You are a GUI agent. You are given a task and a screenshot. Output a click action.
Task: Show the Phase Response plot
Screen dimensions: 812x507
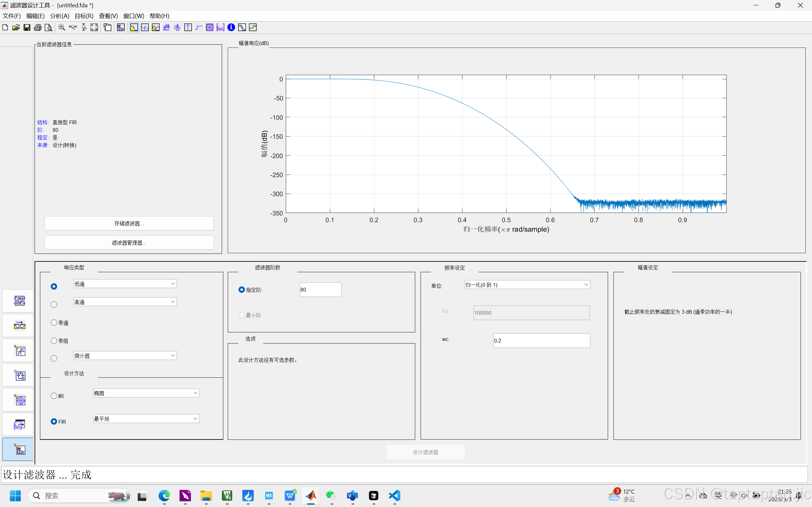(x=145, y=28)
